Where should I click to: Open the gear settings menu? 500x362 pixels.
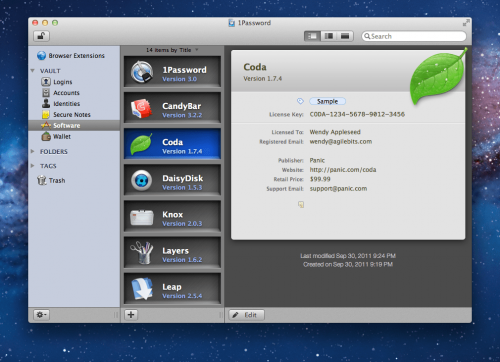coord(42,315)
